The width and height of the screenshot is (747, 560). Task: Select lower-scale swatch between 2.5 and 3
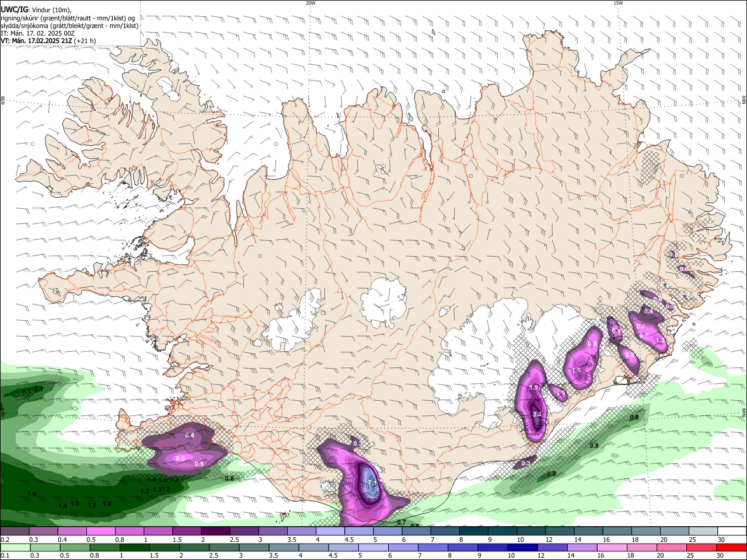click(x=225, y=547)
